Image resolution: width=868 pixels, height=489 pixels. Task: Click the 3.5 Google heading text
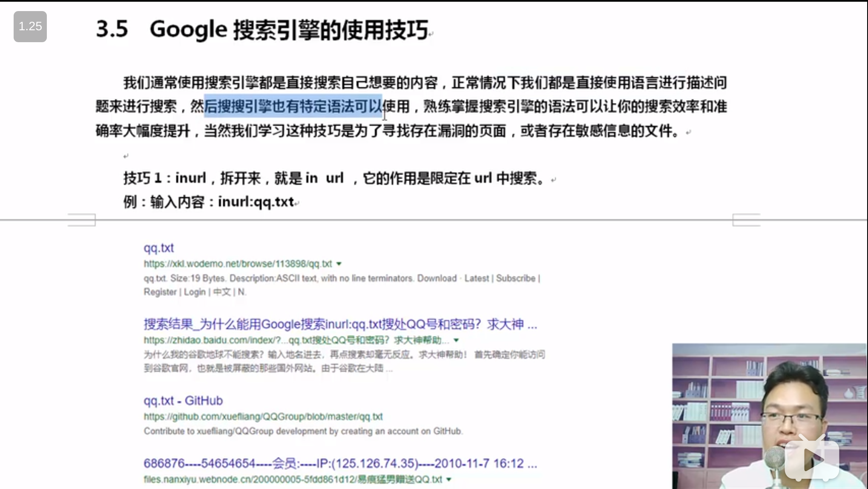[262, 29]
